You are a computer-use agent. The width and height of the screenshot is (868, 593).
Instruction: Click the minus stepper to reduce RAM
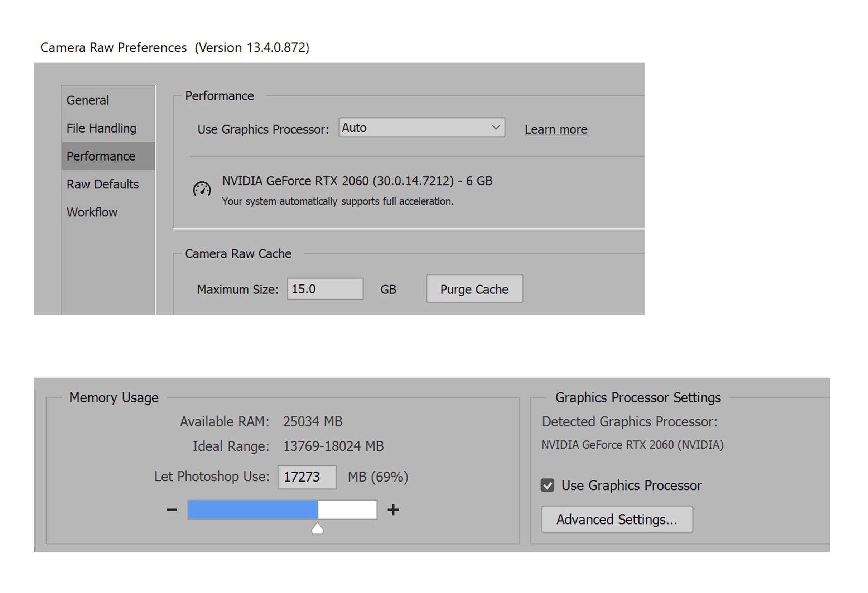(172, 509)
